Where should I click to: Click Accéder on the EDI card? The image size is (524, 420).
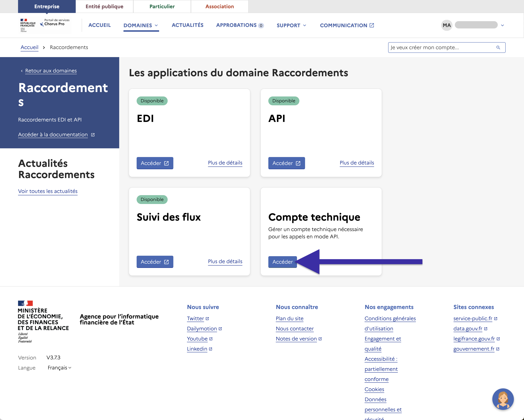(x=155, y=163)
